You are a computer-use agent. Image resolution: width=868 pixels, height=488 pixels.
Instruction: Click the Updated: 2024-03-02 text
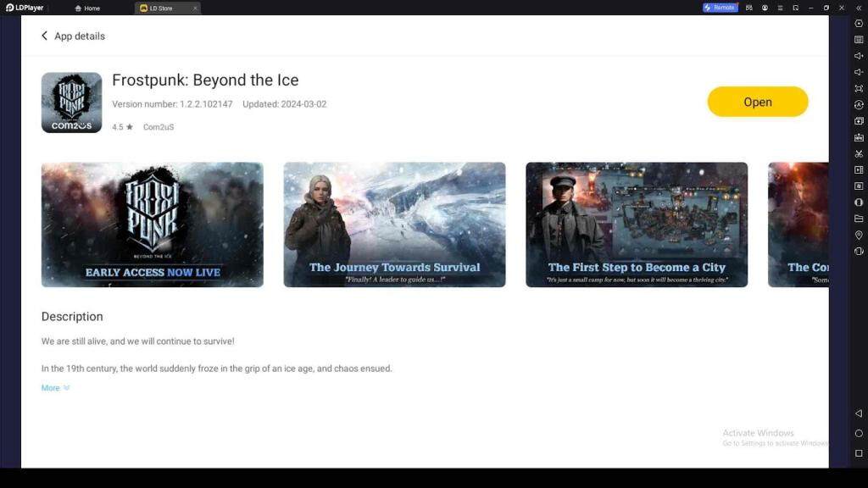point(285,104)
